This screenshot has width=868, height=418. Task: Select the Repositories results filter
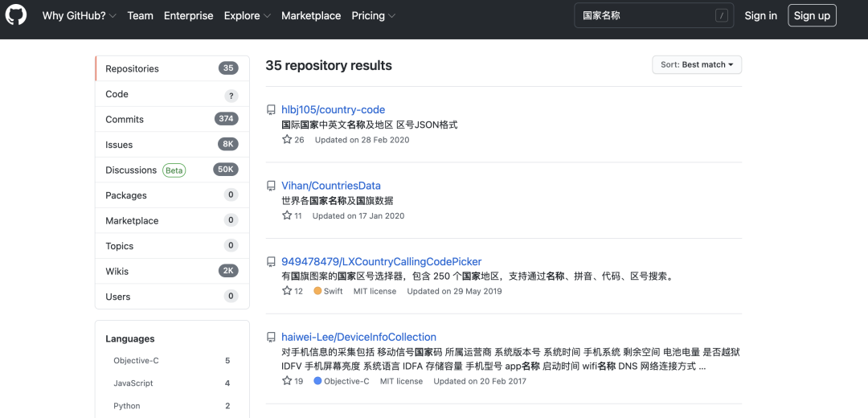click(172, 68)
